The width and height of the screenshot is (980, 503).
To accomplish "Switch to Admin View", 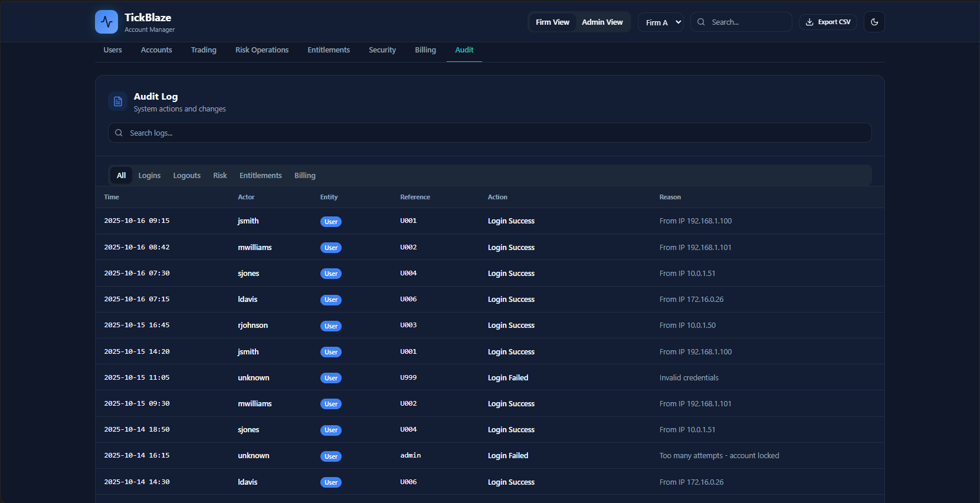I will [x=602, y=22].
